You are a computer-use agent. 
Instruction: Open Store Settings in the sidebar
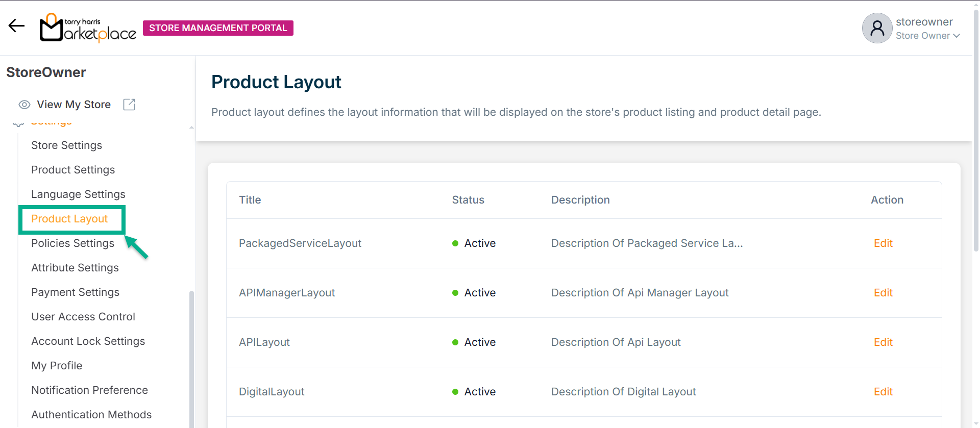[x=66, y=145]
